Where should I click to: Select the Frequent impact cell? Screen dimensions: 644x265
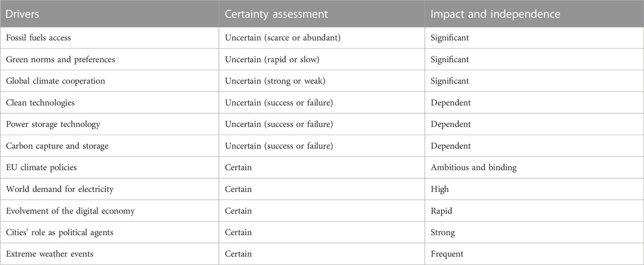point(534,254)
